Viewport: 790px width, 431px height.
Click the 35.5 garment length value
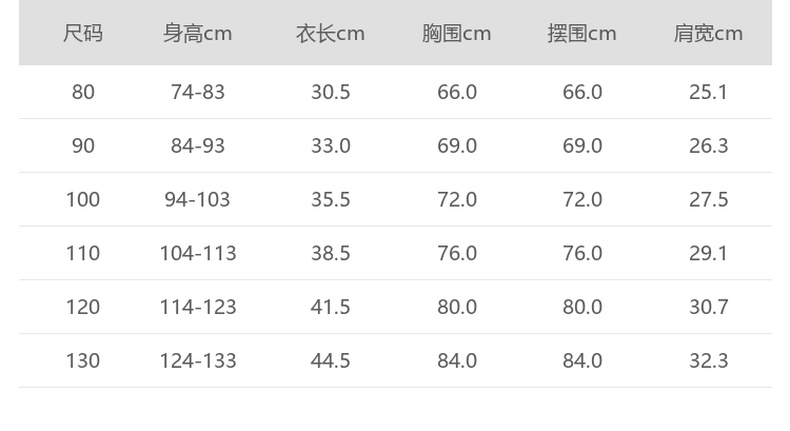click(x=330, y=200)
